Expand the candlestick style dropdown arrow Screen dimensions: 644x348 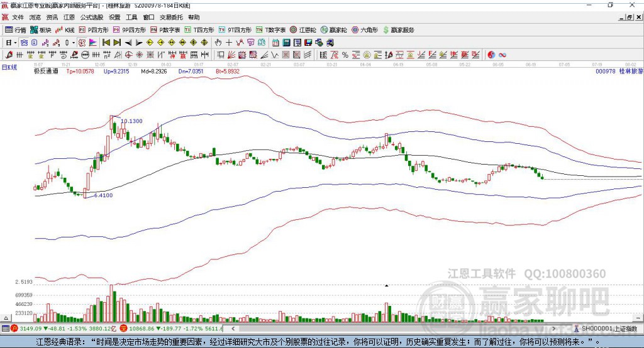coord(74,43)
